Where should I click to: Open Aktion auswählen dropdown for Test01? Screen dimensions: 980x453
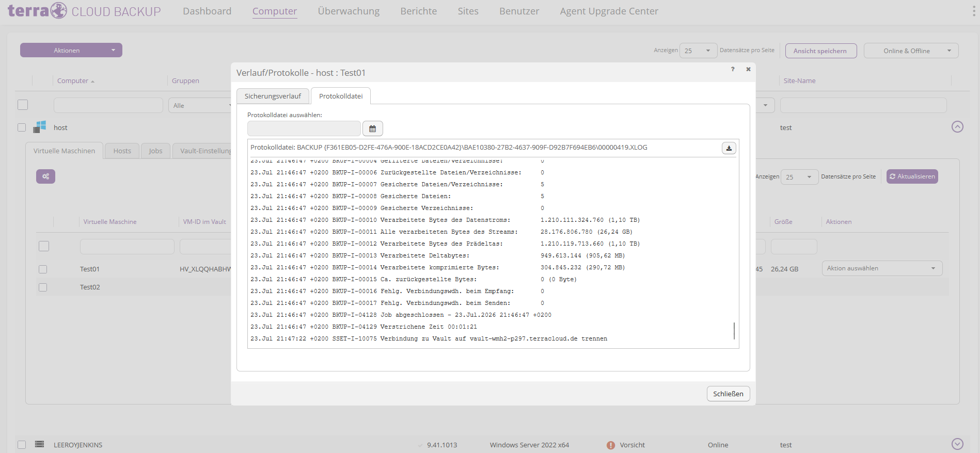click(882, 268)
